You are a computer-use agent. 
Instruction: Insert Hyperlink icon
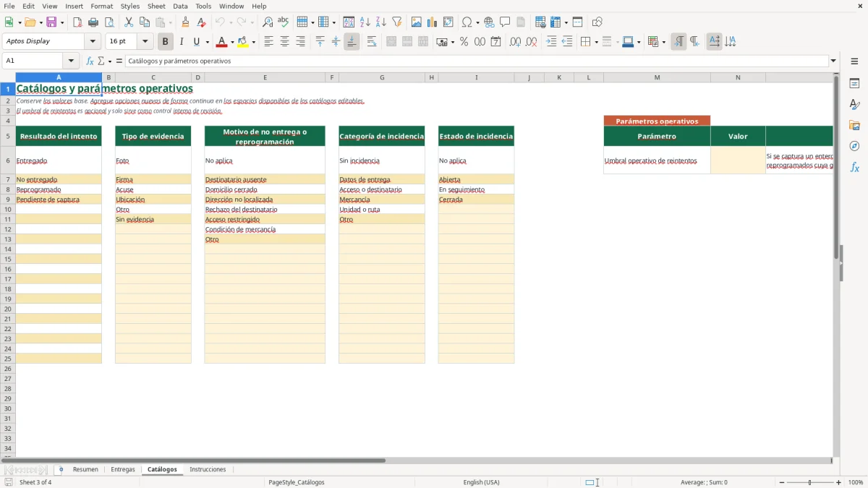pos(489,22)
